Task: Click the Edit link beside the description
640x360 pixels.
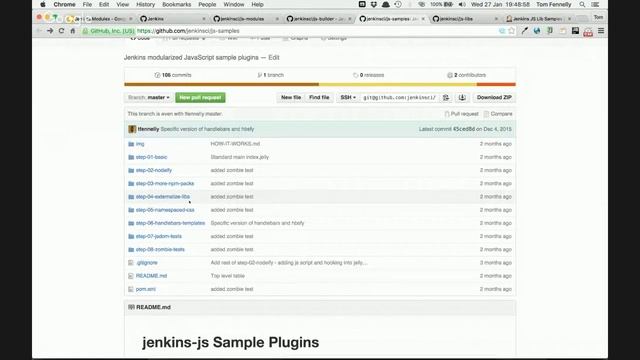Action: (x=274, y=58)
